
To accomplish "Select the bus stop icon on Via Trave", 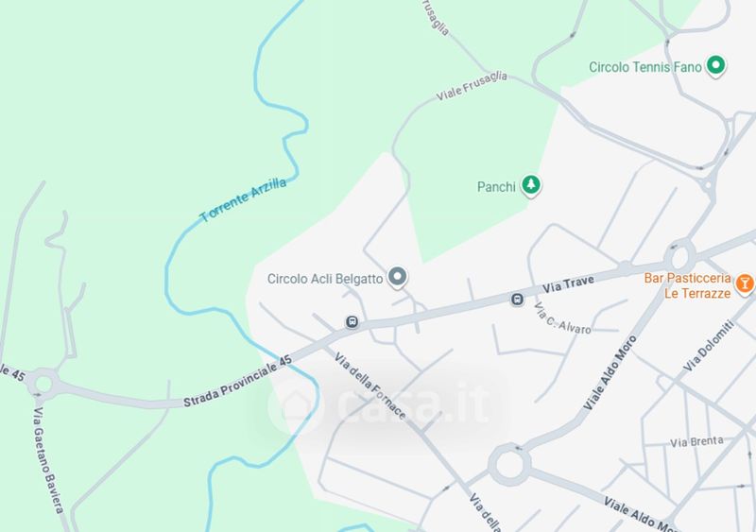I will click(x=517, y=300).
